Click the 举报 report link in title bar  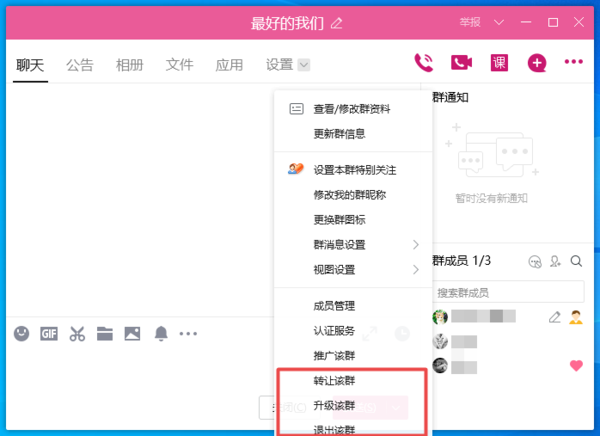pyautogui.click(x=470, y=22)
